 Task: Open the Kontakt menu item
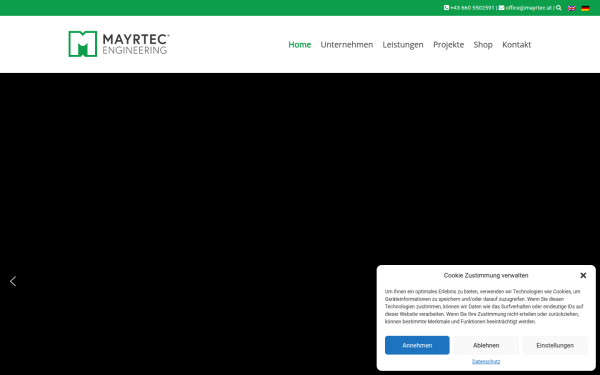(517, 45)
